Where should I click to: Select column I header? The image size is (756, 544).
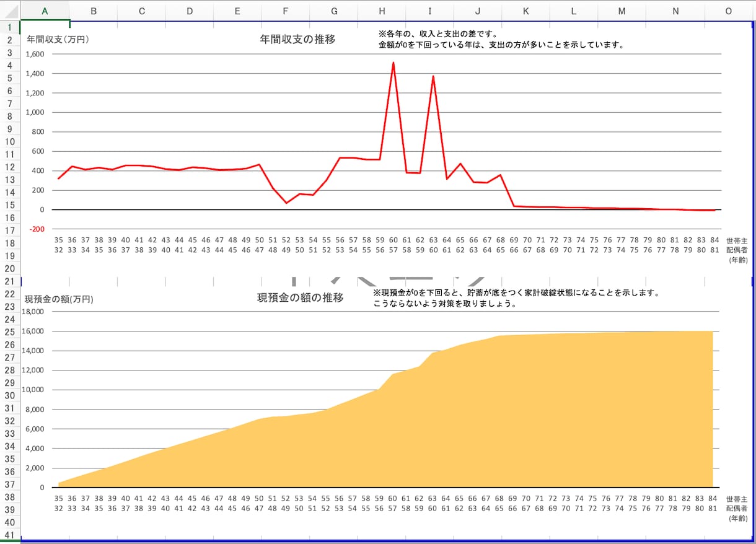point(429,11)
